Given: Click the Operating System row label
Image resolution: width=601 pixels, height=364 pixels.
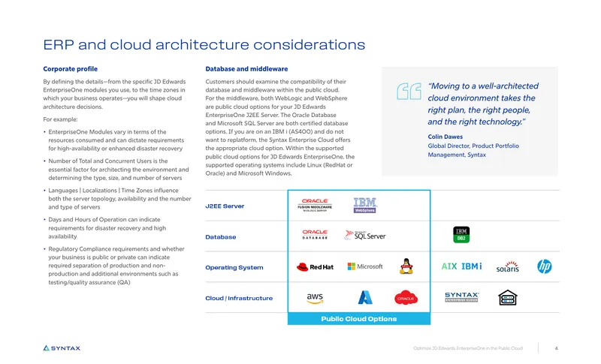Looking at the screenshot, I should tap(234, 267).
